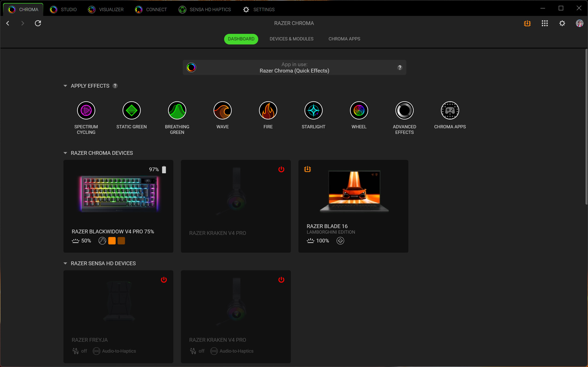The width and height of the screenshot is (588, 367).
Task: Toggle power on the Chroma Kraken V4 Pro card
Action: [281, 169]
